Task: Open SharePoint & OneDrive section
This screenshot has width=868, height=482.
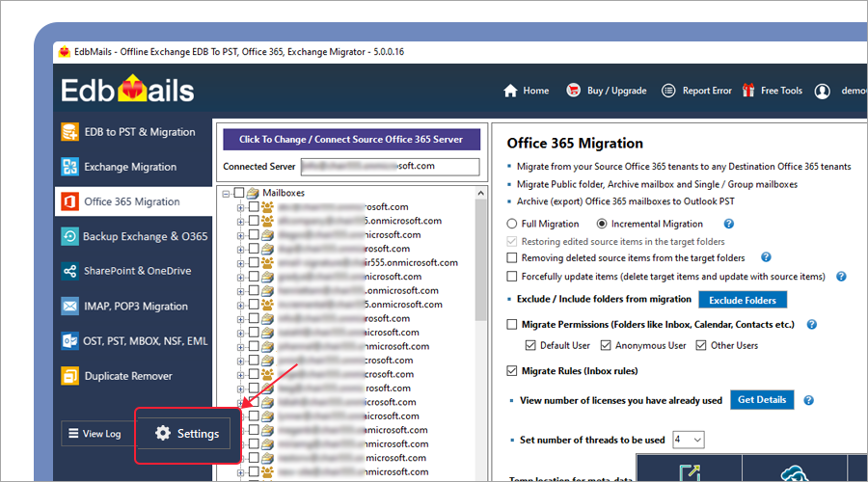Action: [x=133, y=271]
